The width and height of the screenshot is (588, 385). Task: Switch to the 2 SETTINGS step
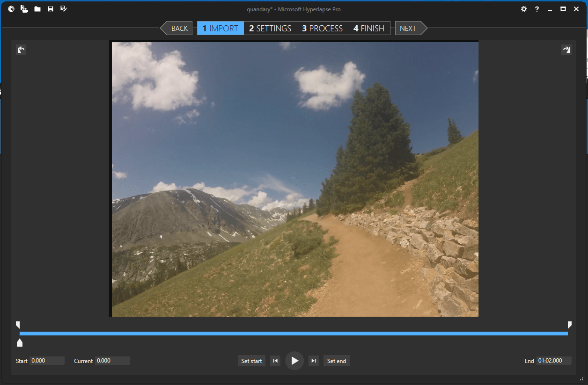click(x=270, y=28)
